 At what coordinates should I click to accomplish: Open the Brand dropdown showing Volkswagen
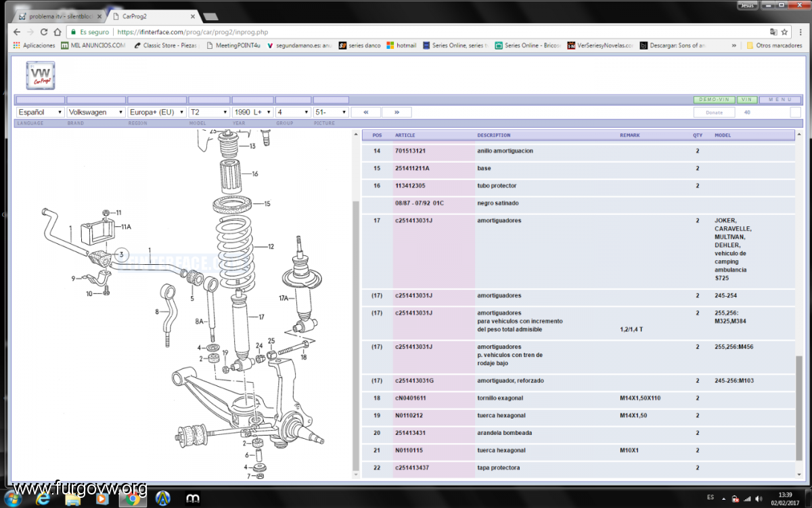tap(96, 112)
